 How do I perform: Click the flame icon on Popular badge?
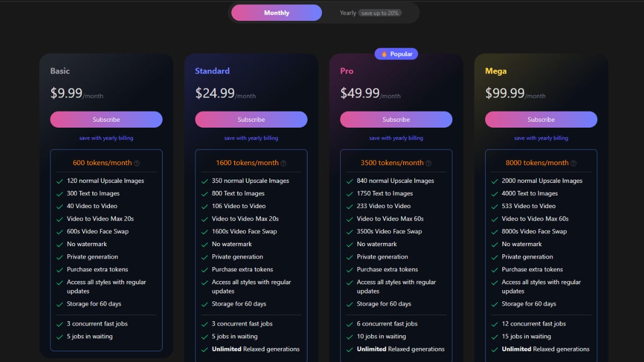(384, 54)
